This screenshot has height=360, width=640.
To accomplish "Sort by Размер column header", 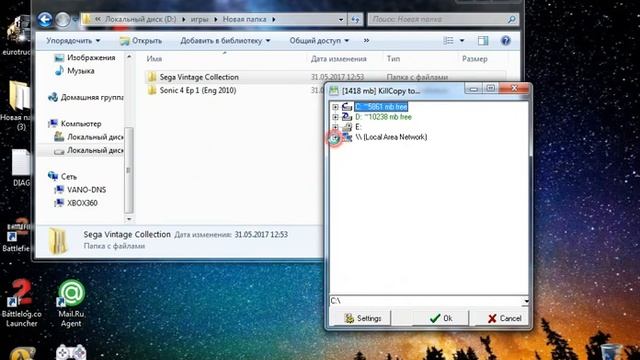I will click(474, 59).
